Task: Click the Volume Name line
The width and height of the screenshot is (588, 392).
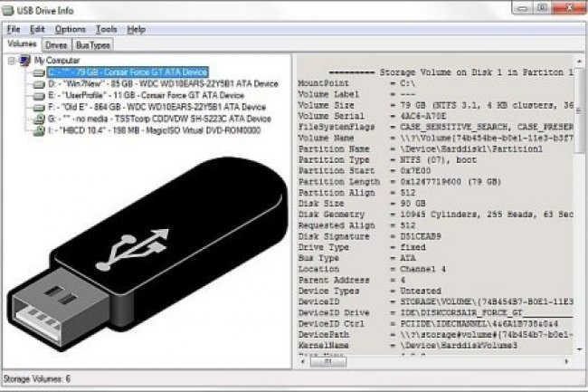Action: coord(435,138)
